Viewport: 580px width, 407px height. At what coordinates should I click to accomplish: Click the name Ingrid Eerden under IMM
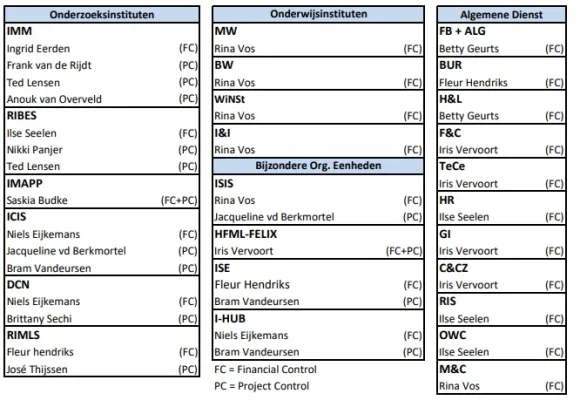pyautogui.click(x=38, y=48)
